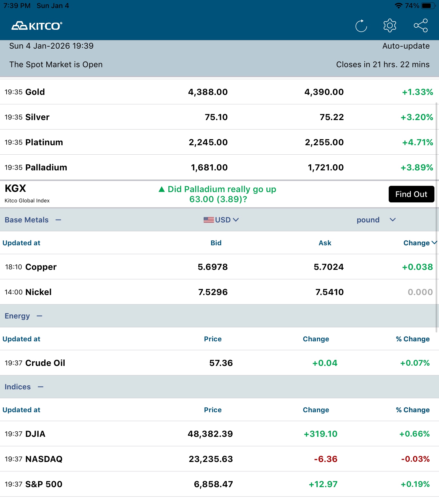Image resolution: width=439 pixels, height=504 pixels.
Task: Select the Platinum row name
Action: (x=44, y=142)
